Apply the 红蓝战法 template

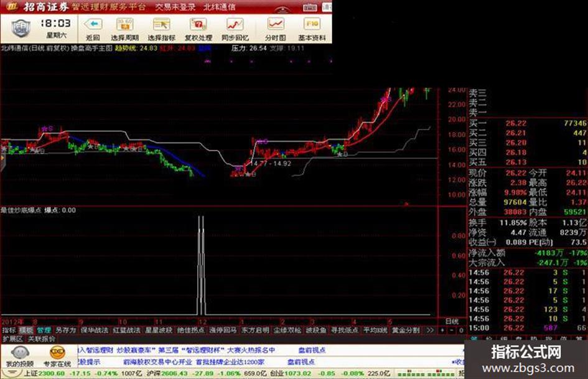(x=126, y=330)
